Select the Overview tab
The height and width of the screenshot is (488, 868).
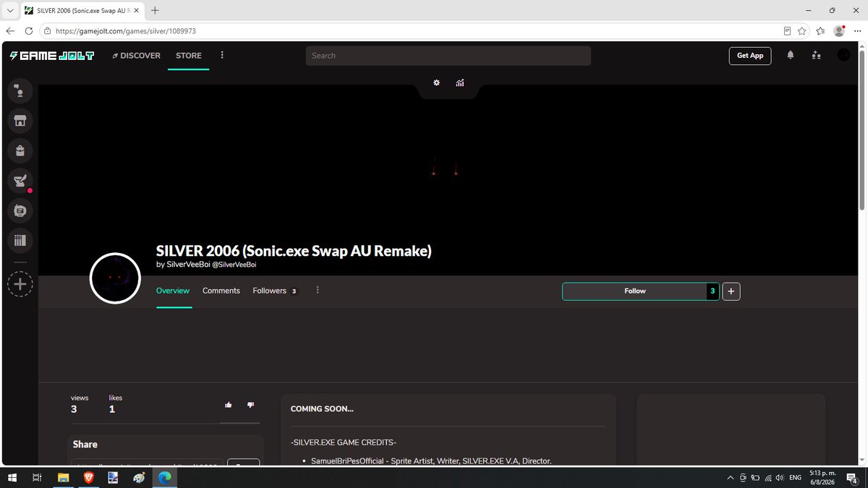173,291
